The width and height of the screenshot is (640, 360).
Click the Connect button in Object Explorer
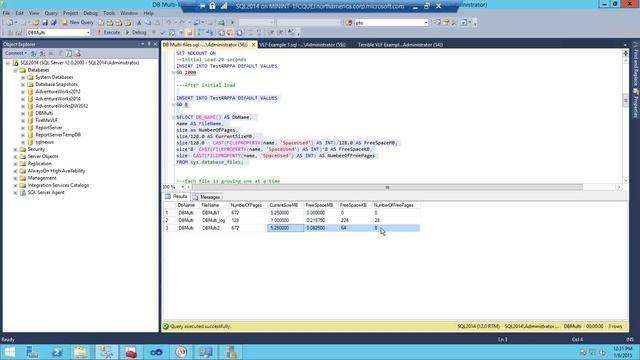click(16, 53)
